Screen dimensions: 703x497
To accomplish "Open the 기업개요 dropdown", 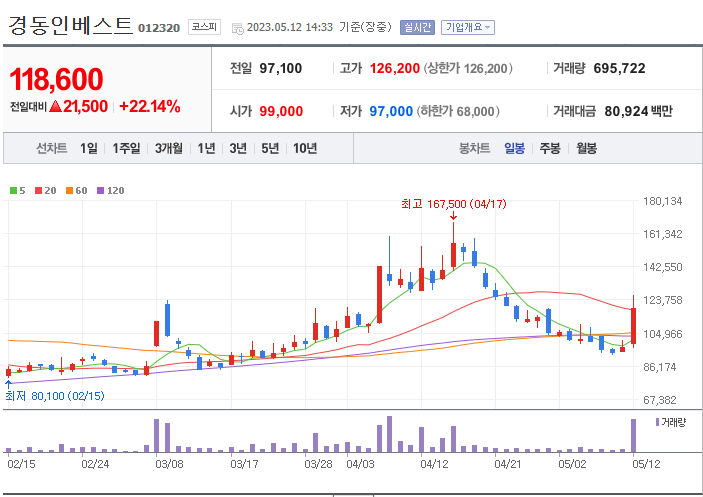I will pyautogui.click(x=468, y=27).
